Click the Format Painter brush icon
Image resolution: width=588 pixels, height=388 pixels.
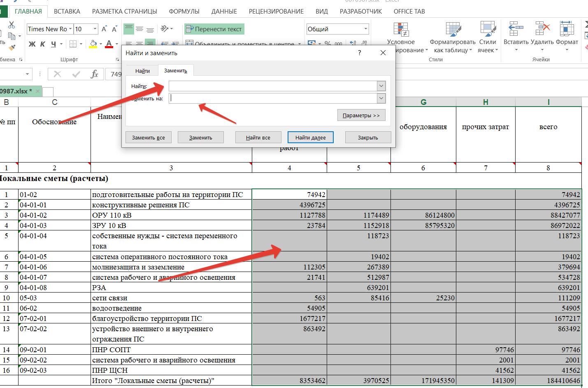pyautogui.click(x=12, y=47)
